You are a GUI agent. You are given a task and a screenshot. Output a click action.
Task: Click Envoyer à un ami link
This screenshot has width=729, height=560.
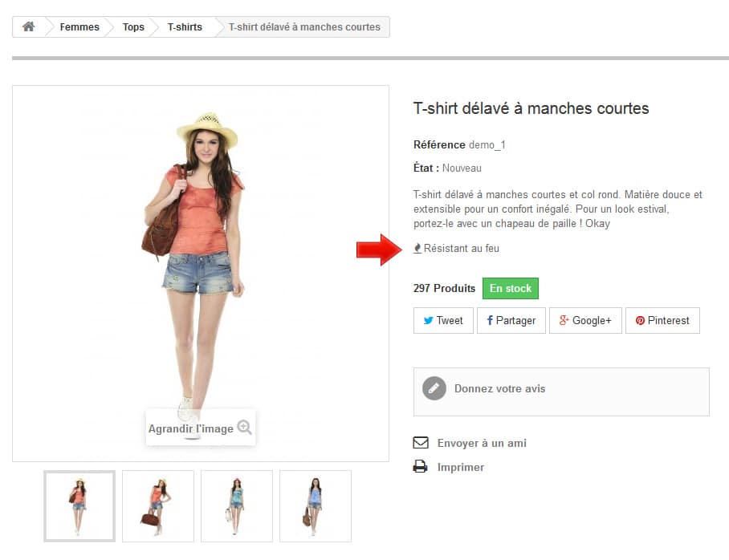point(482,443)
